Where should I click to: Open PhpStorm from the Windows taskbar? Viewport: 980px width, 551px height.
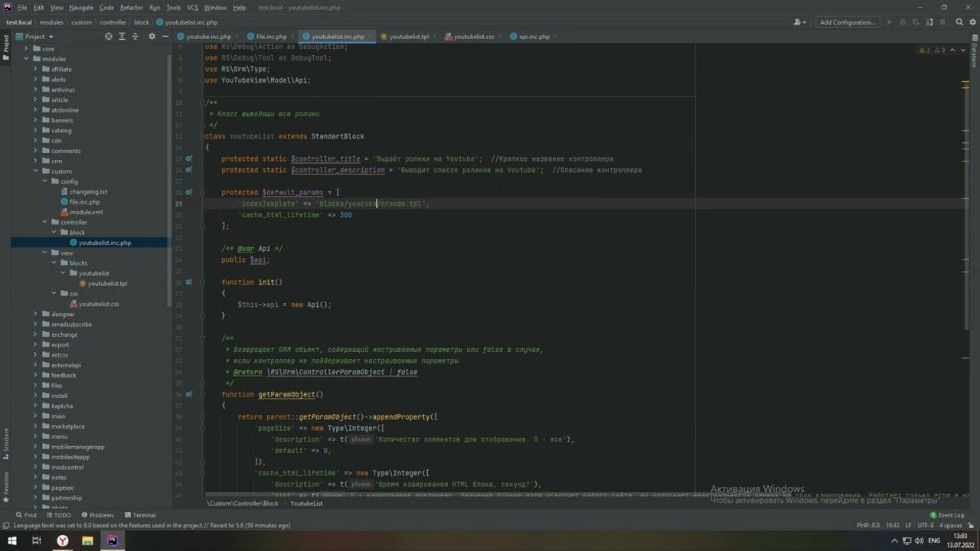click(113, 540)
